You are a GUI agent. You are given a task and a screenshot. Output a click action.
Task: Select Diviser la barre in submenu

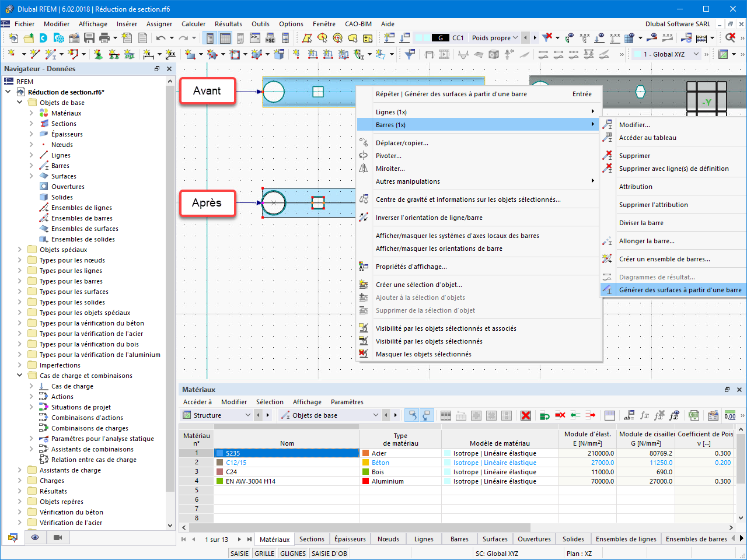(x=641, y=223)
